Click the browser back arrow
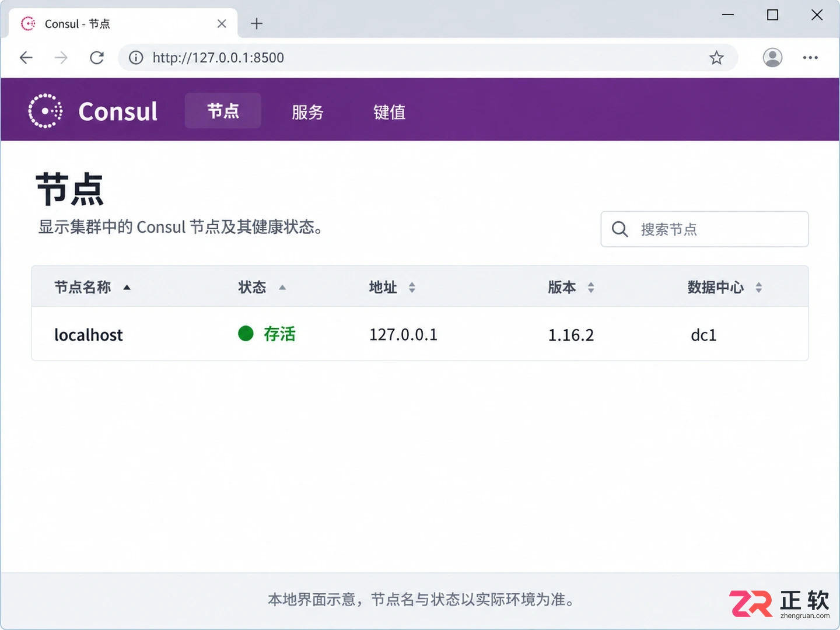Image resolution: width=840 pixels, height=630 pixels. [26, 58]
